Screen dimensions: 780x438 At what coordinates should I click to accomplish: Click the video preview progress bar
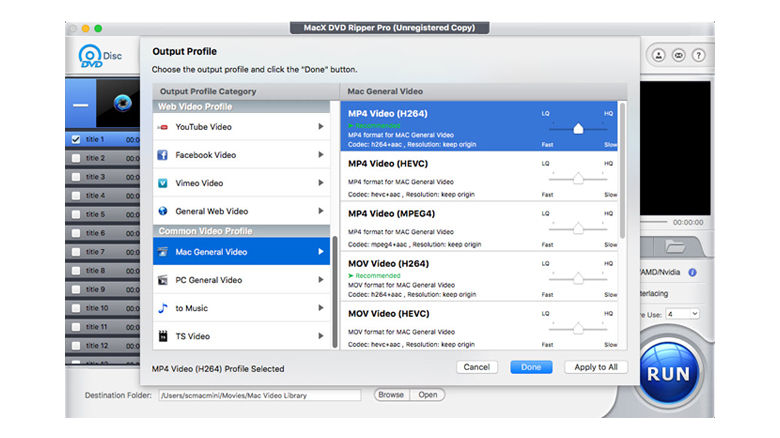pyautogui.click(x=654, y=222)
